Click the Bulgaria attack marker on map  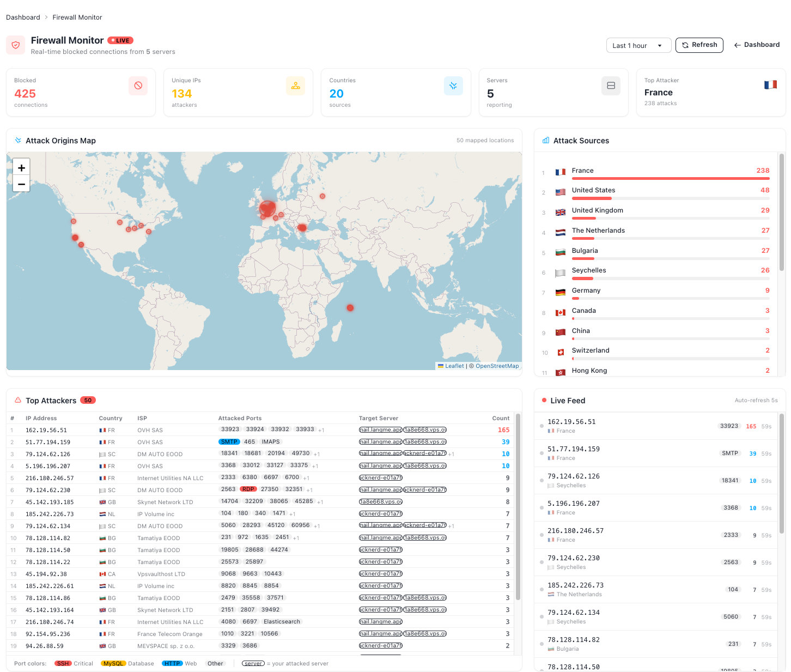pos(302,227)
